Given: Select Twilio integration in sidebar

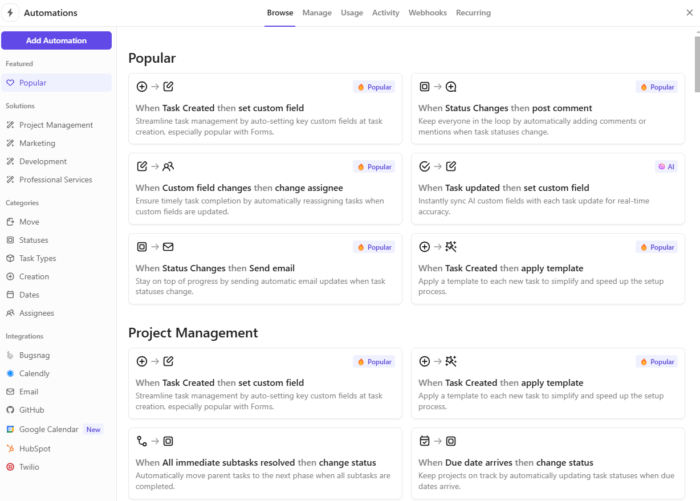Looking at the screenshot, I should [x=28, y=466].
